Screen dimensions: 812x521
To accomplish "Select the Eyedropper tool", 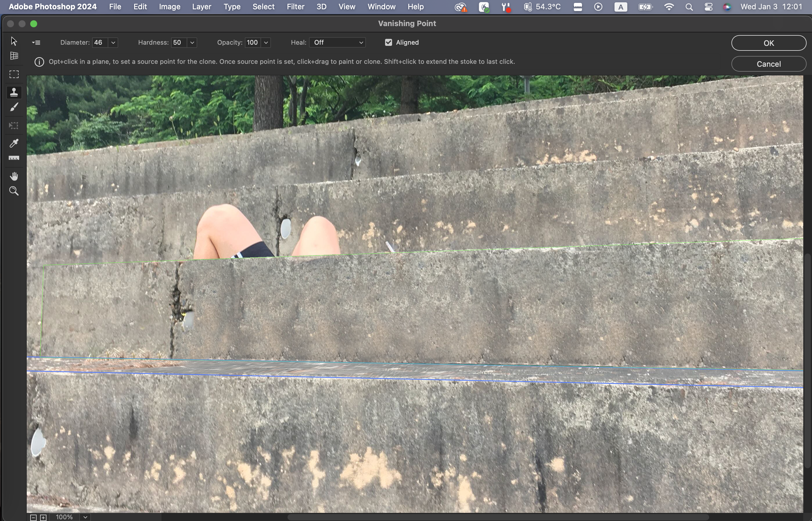I will click(14, 143).
